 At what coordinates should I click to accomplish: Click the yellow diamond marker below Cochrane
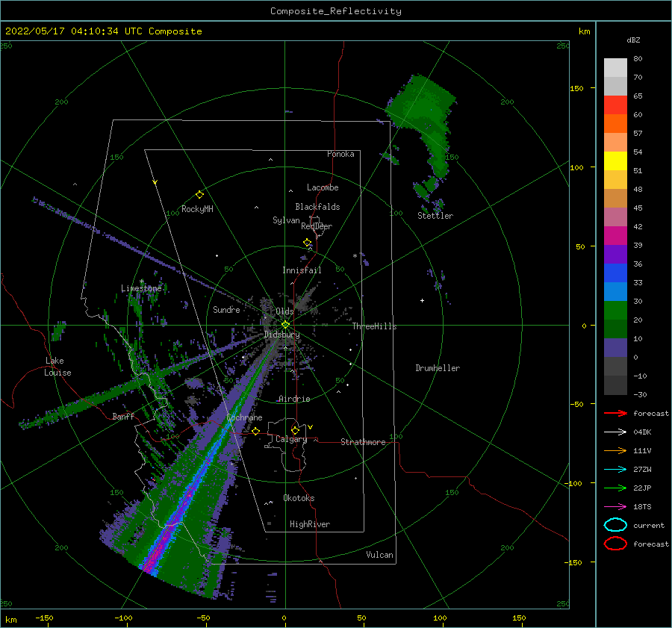tap(256, 431)
